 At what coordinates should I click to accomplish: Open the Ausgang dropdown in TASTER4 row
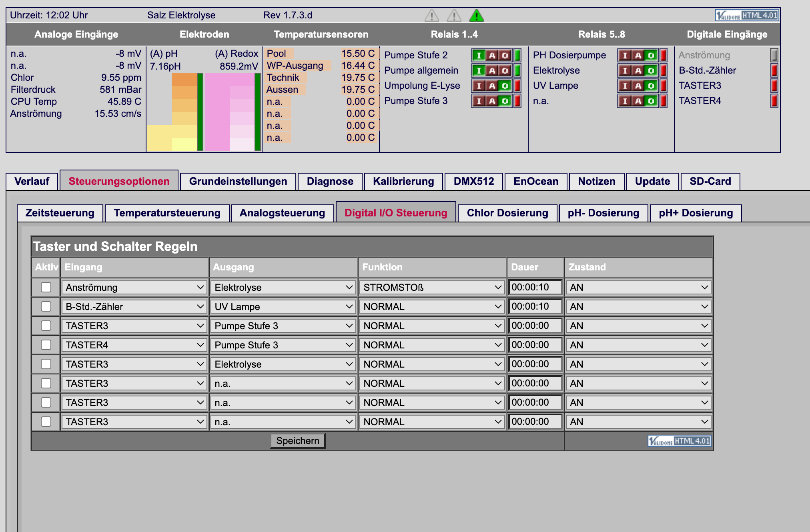point(283,345)
